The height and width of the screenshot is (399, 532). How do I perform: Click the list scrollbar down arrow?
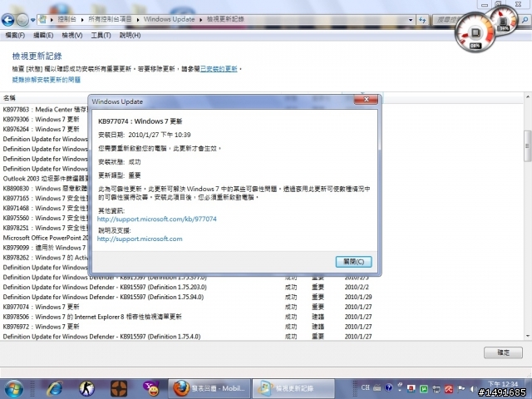(x=528, y=336)
